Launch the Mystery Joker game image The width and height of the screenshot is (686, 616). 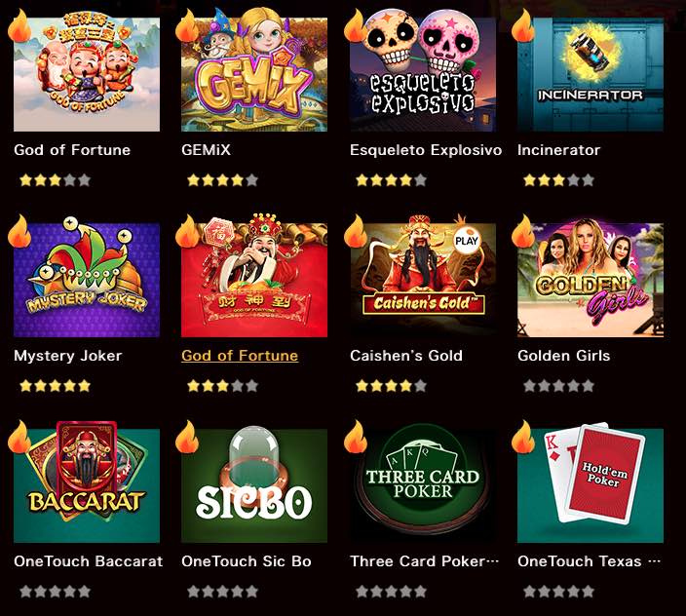pyautogui.click(x=87, y=278)
